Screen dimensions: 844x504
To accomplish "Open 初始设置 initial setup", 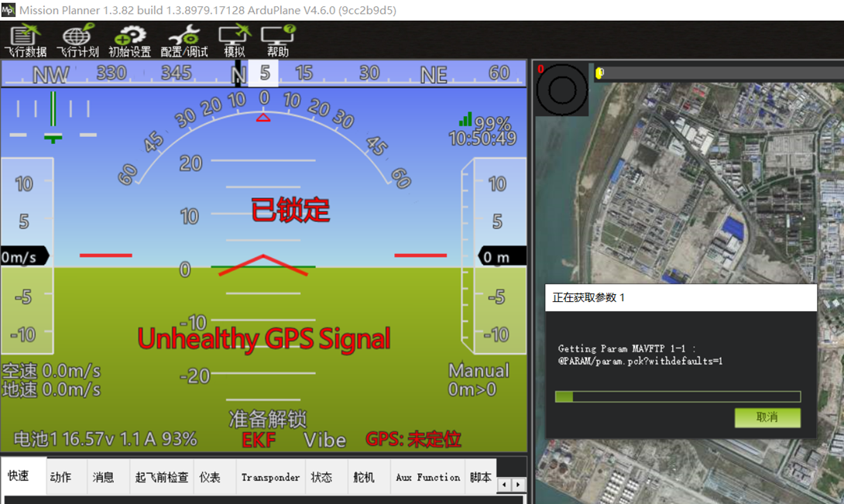I will pos(129,40).
